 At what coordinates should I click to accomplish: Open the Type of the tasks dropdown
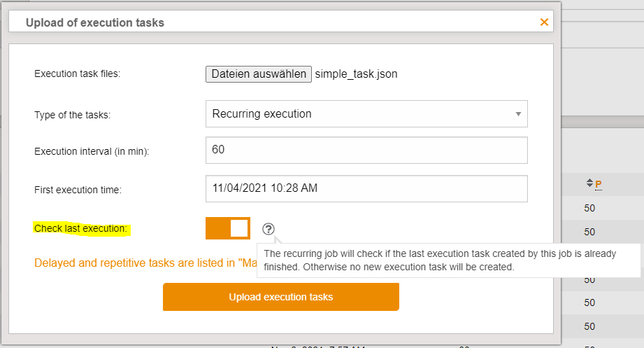(366, 113)
